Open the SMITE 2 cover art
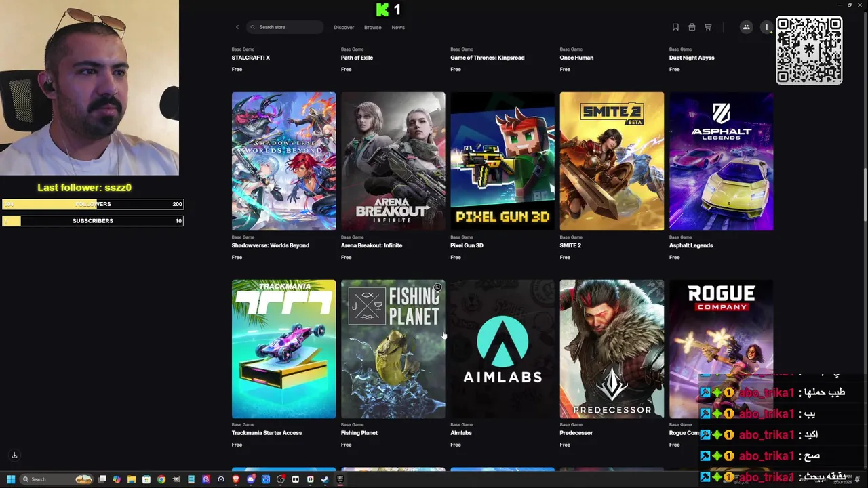The width and height of the screenshot is (868, 488). [x=612, y=161]
